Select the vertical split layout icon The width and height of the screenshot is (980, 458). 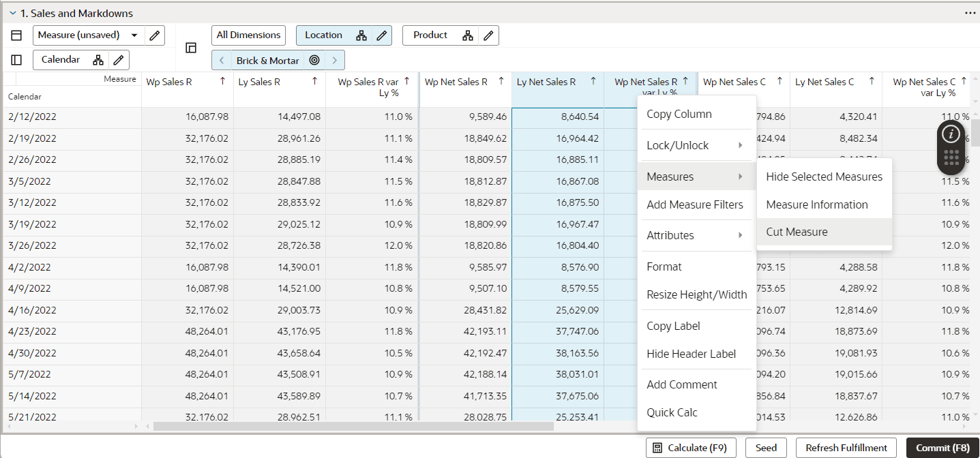tap(16, 59)
